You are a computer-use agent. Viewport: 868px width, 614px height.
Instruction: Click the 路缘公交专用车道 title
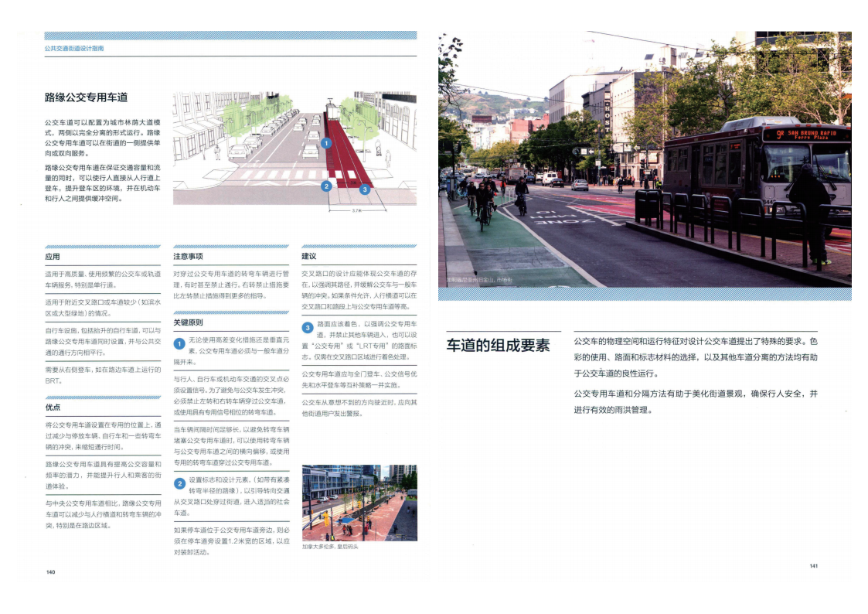tap(86, 97)
